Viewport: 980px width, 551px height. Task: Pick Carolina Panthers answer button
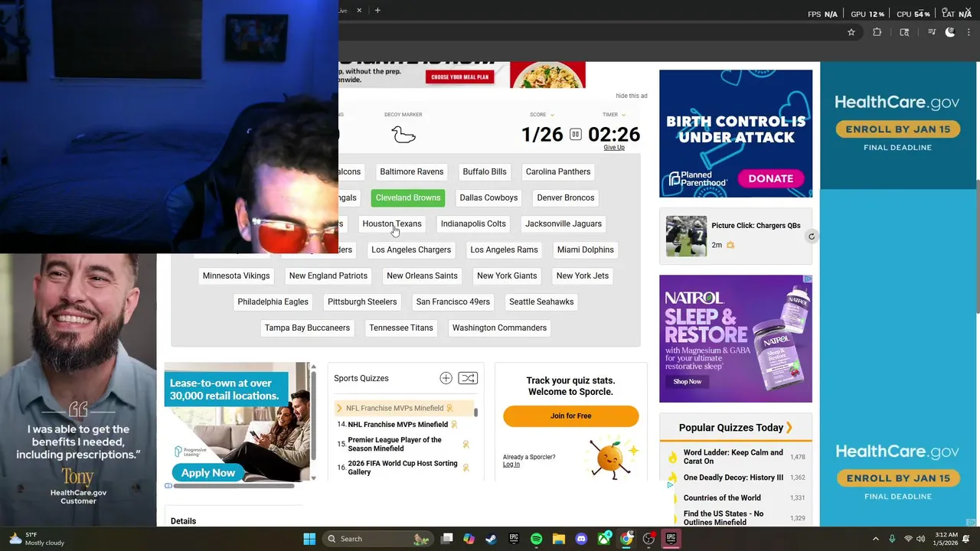[x=558, y=171]
